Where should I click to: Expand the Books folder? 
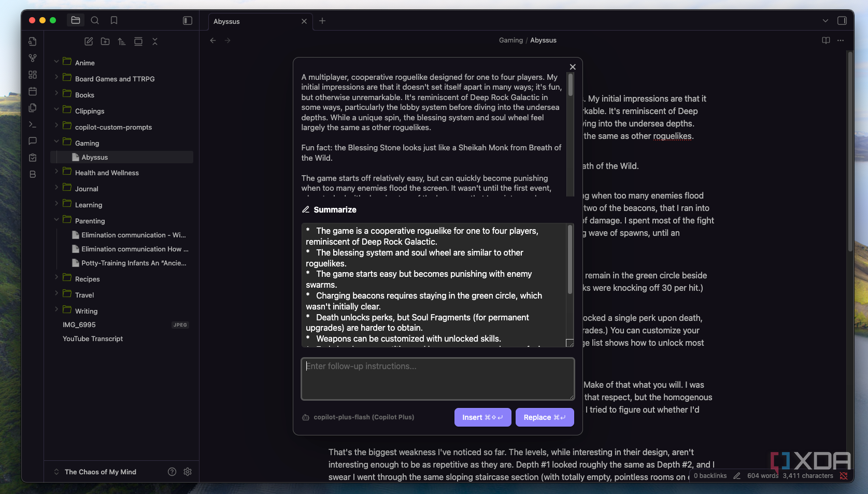(56, 94)
